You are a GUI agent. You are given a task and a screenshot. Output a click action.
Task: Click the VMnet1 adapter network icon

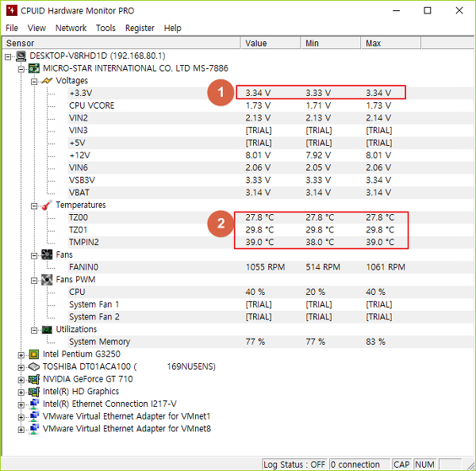click(x=34, y=416)
